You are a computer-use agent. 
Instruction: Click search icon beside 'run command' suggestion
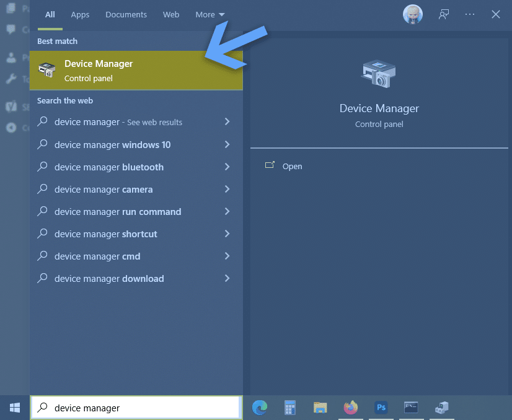pos(42,211)
